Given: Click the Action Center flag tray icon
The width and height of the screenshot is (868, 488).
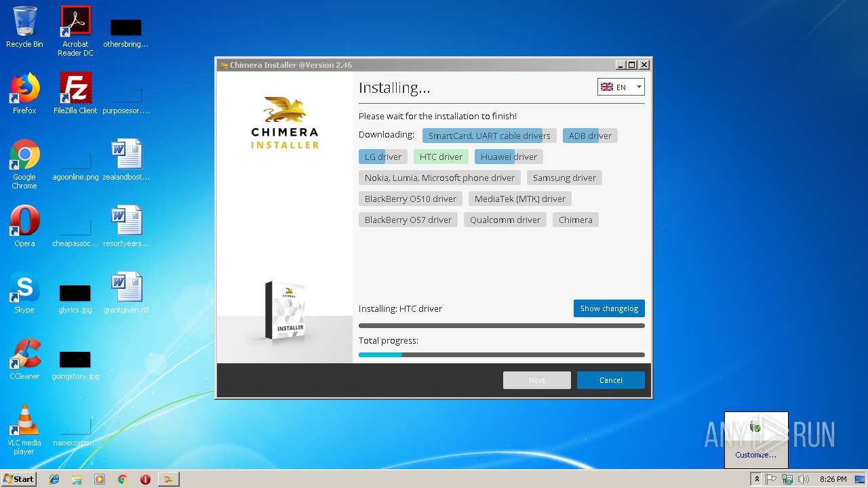Looking at the screenshot, I should [771, 479].
